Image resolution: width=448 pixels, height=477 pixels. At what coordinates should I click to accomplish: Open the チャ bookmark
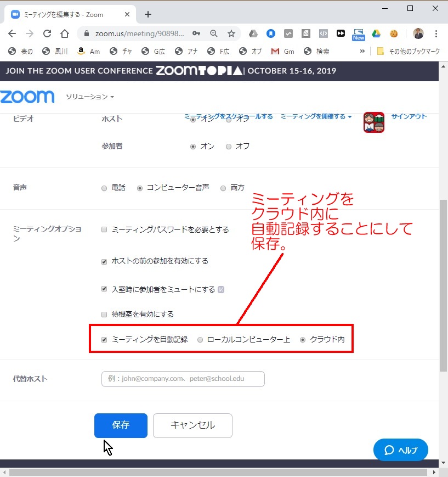pyautogui.click(x=121, y=52)
